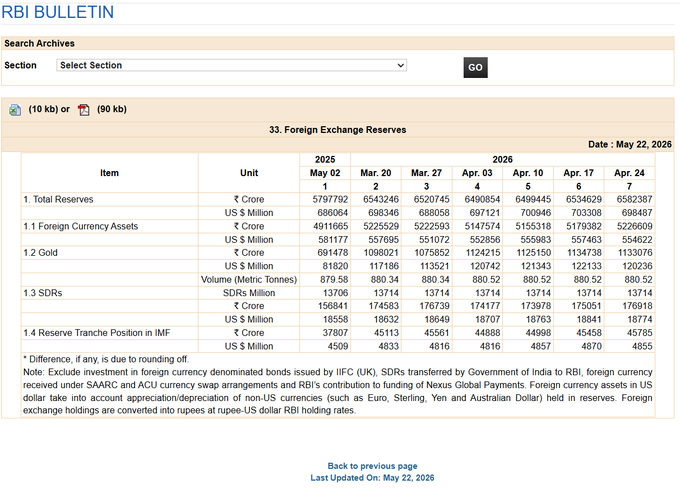The height and width of the screenshot is (493, 680).
Task: Click SDR crore value 176918
Action: [637, 306]
